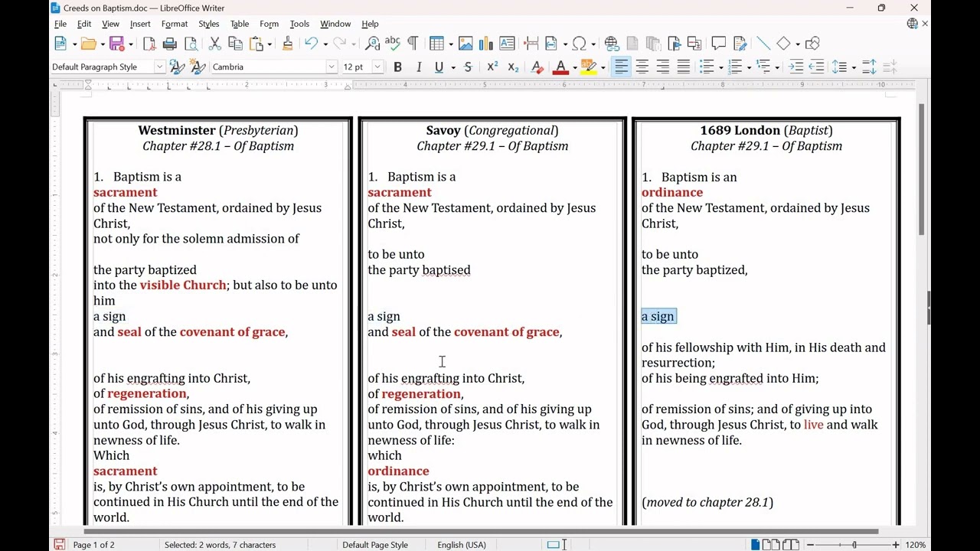Click the Increase Indent icon

point(796,67)
